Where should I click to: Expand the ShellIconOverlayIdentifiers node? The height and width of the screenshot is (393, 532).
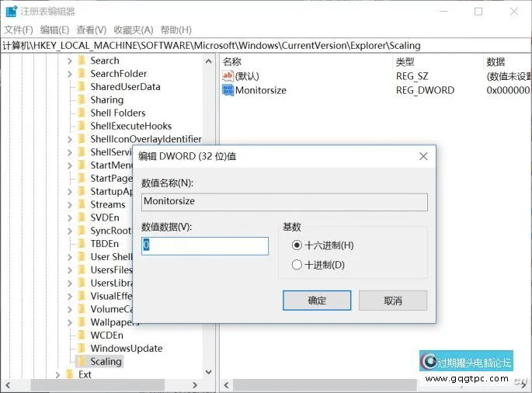(x=70, y=140)
